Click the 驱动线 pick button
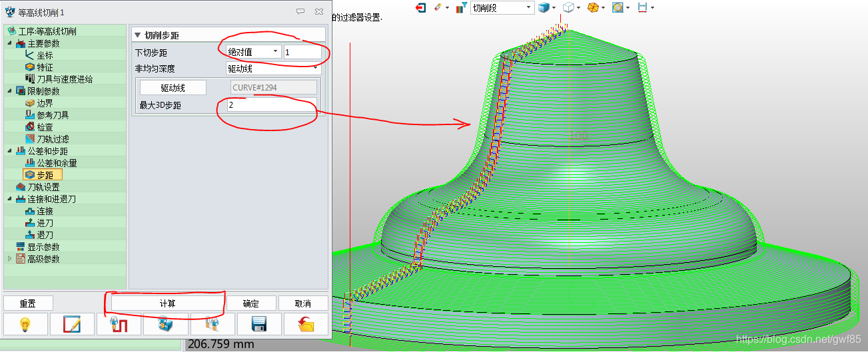The width and height of the screenshot is (868, 352). tap(173, 88)
